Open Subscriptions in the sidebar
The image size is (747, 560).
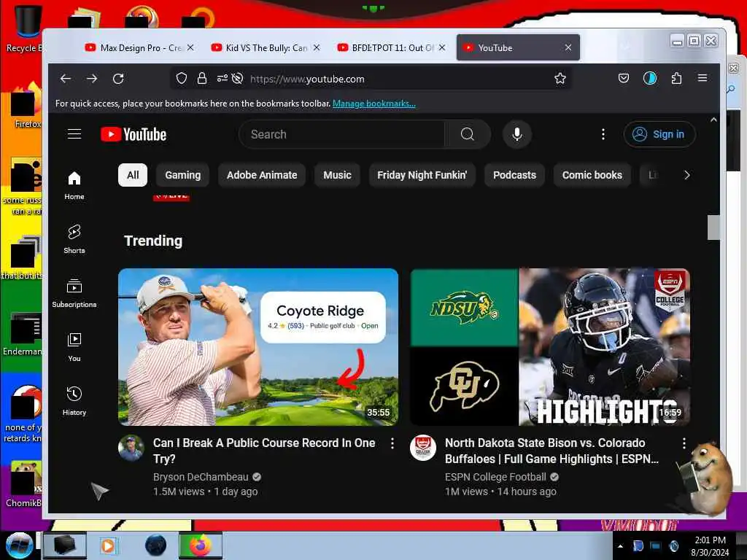pyautogui.click(x=74, y=293)
